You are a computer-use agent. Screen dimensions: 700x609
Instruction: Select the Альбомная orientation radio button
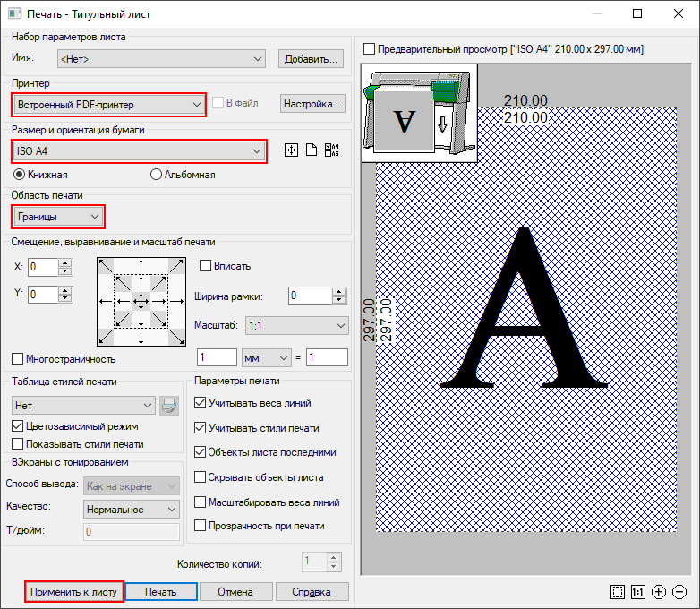pyautogui.click(x=156, y=175)
